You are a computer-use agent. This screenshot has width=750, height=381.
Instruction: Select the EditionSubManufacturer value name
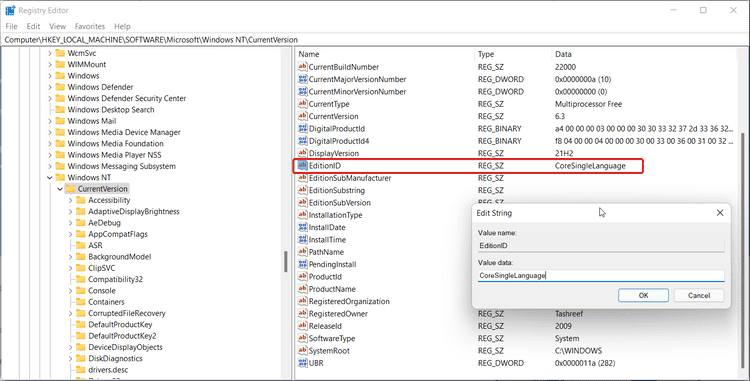click(350, 178)
